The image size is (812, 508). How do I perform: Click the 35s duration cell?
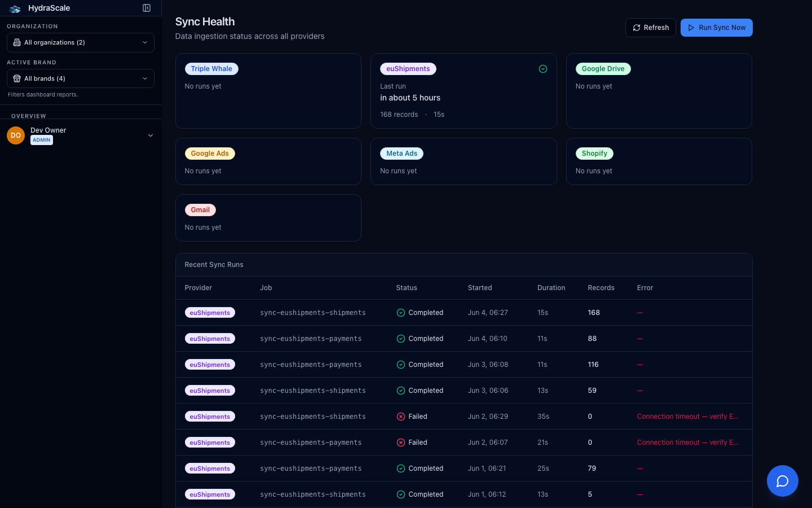[x=544, y=417]
